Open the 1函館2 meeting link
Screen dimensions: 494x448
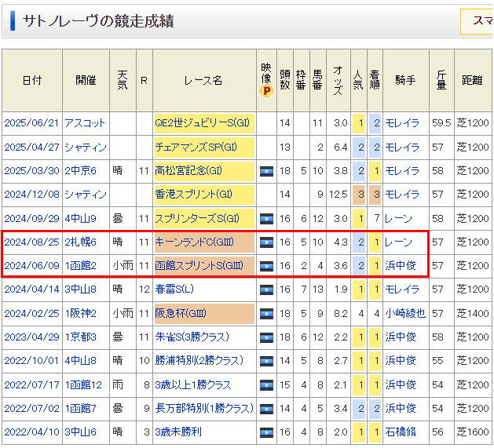(x=80, y=266)
